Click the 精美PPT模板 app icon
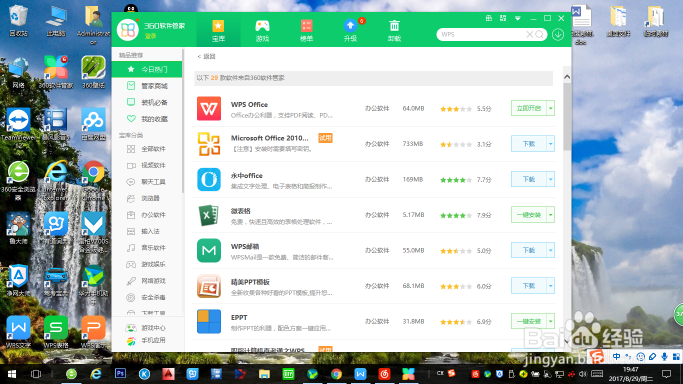Screen dimensions: 683x384 coord(209,286)
